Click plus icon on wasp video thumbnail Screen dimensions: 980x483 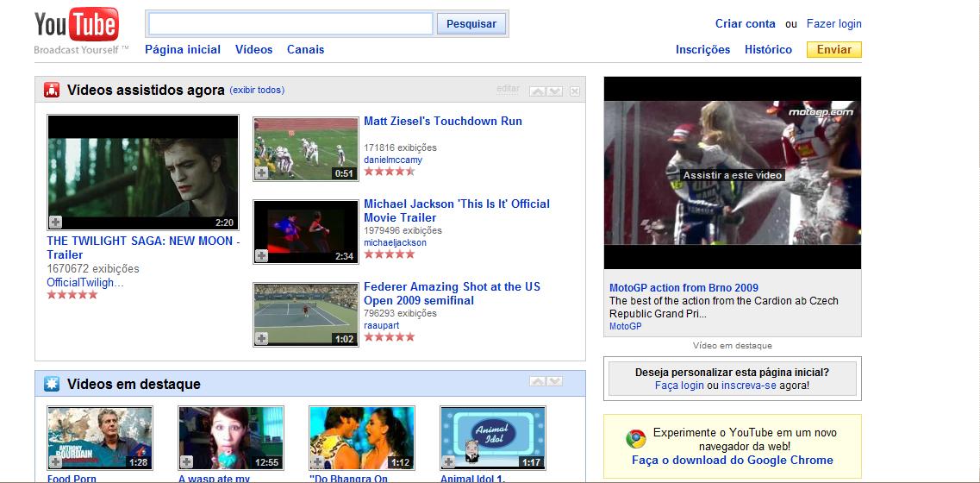point(186,461)
